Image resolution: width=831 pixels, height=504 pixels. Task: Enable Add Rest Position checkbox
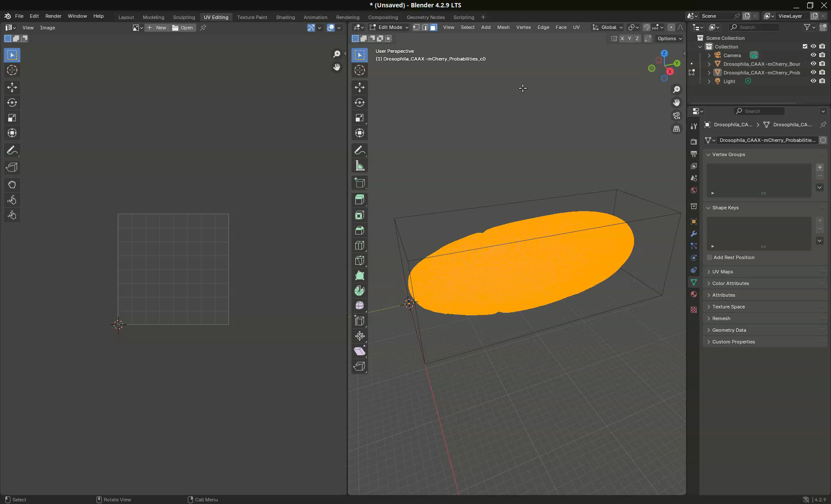(x=709, y=257)
